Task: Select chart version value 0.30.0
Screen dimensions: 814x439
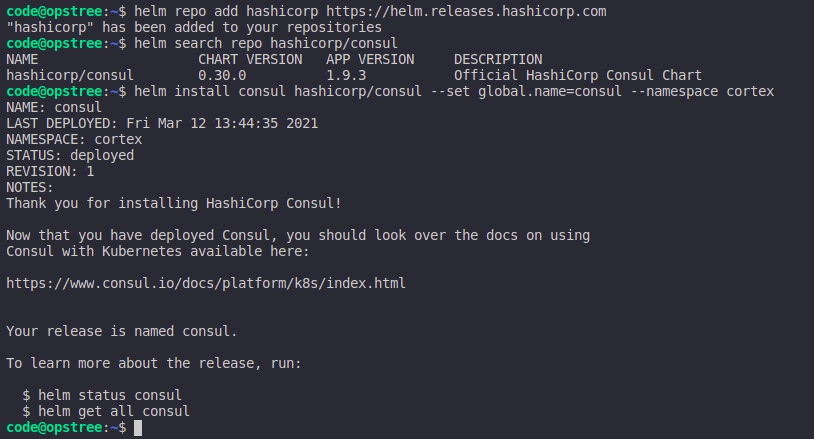Action: (222, 75)
